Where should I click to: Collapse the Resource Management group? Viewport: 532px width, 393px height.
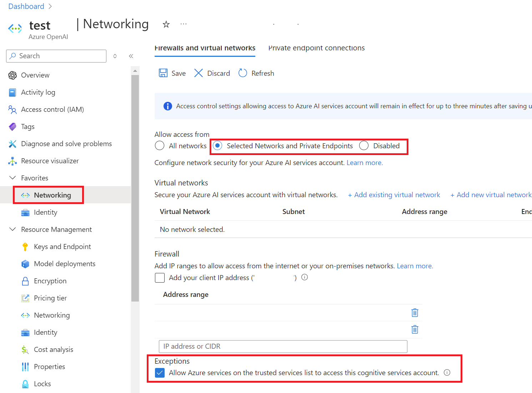[x=12, y=229]
